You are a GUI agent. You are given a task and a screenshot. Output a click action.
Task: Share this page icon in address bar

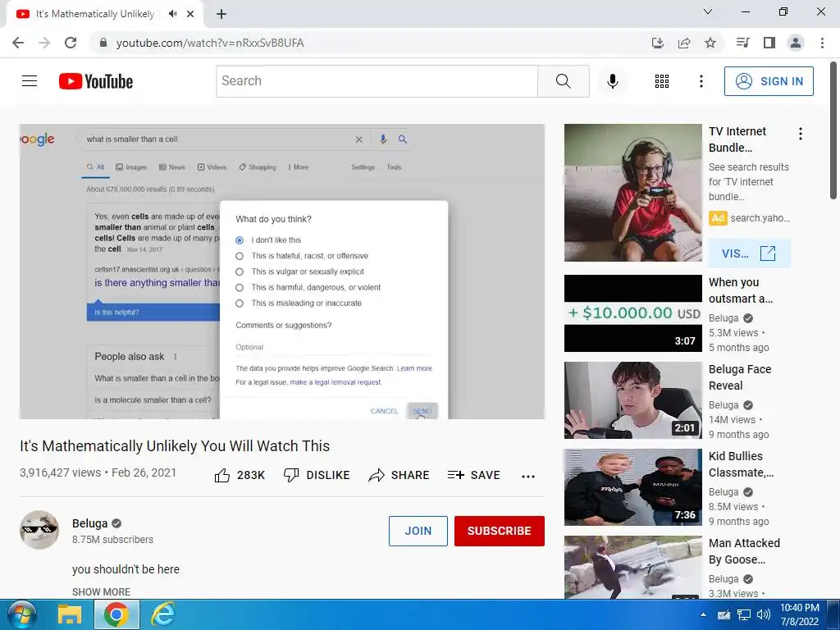pos(684,43)
